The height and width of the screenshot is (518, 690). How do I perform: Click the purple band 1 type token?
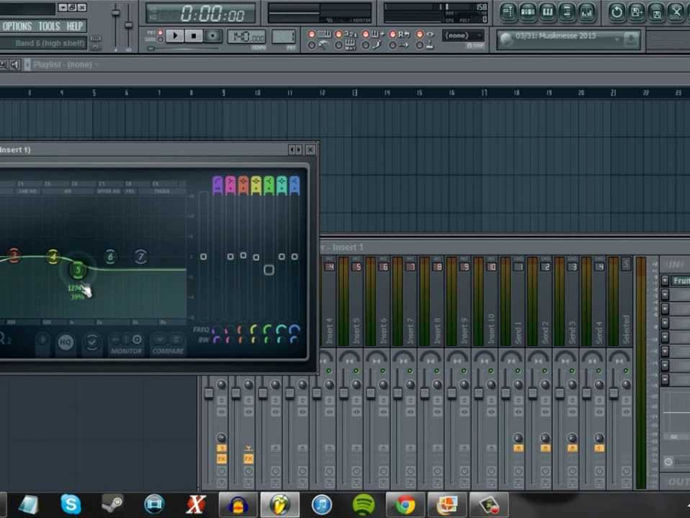[x=217, y=185]
